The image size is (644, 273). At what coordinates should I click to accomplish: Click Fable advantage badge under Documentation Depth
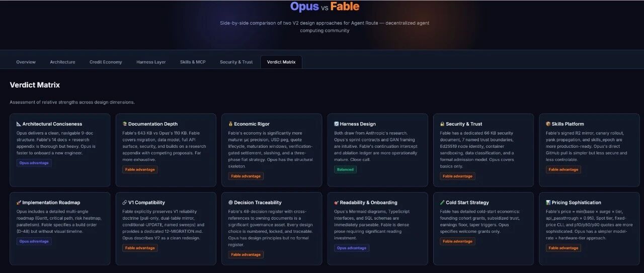tap(140, 169)
